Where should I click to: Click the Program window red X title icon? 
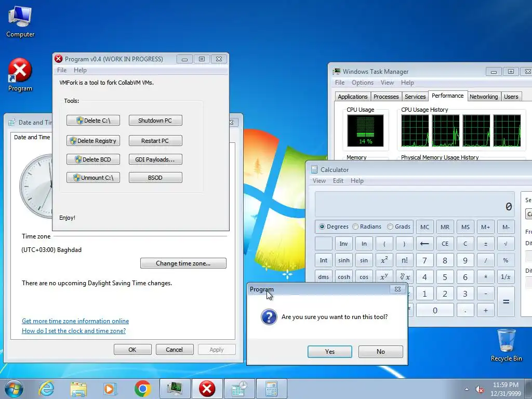point(58,59)
